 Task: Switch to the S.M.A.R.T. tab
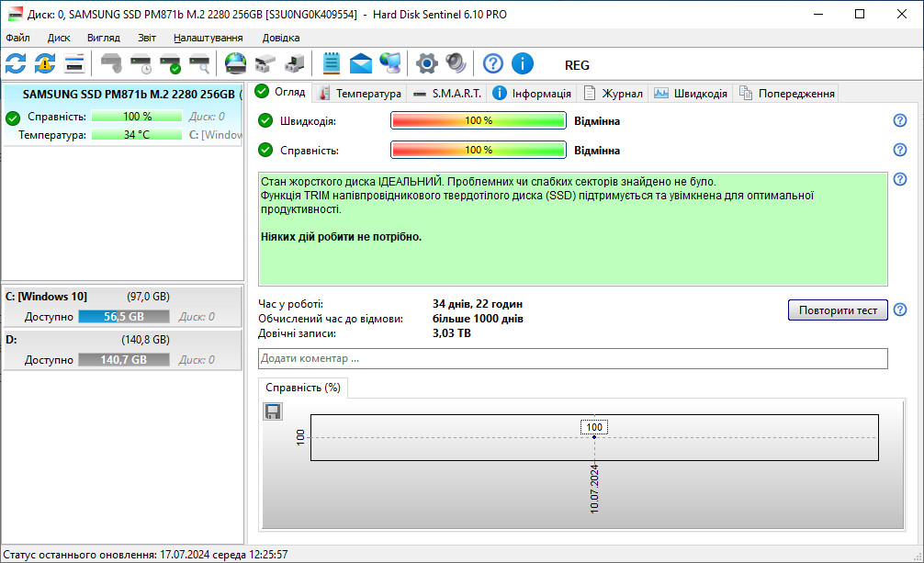click(x=445, y=94)
